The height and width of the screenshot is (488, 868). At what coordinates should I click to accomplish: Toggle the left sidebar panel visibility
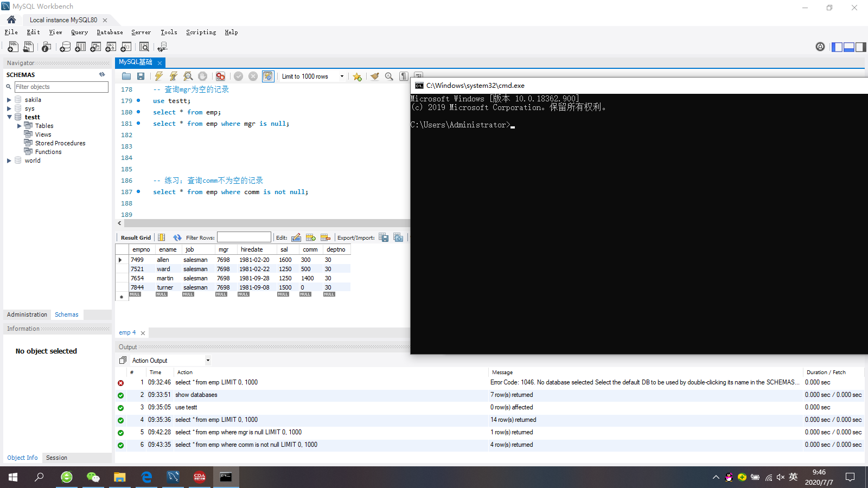pyautogui.click(x=837, y=47)
